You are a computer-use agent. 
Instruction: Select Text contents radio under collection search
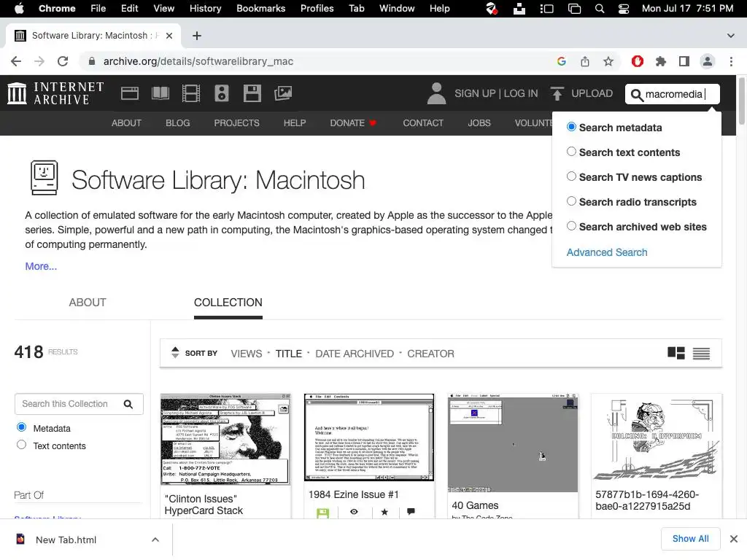[21, 445]
